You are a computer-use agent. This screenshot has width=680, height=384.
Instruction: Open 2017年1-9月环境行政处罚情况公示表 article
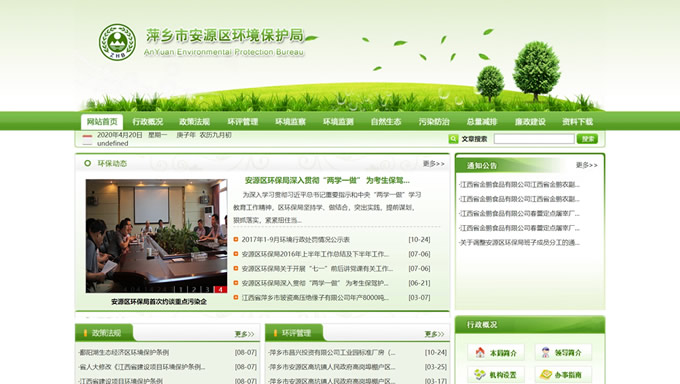(295, 240)
